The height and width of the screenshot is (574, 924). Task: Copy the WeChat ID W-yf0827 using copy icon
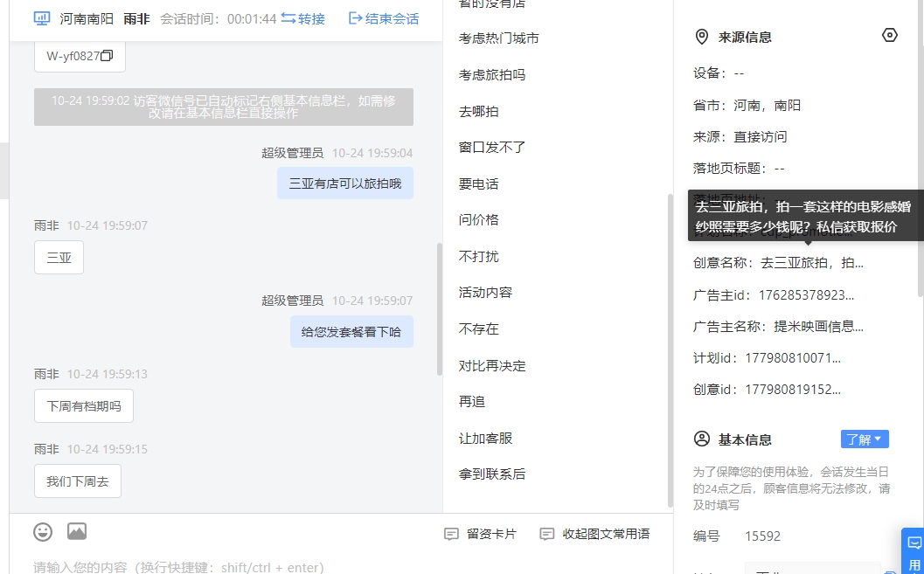click(x=107, y=56)
